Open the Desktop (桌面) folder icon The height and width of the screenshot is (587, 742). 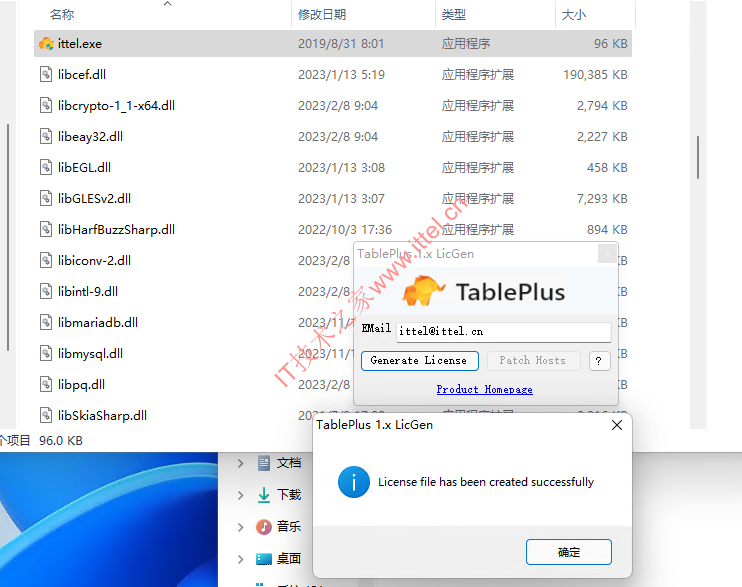pyautogui.click(x=264, y=559)
